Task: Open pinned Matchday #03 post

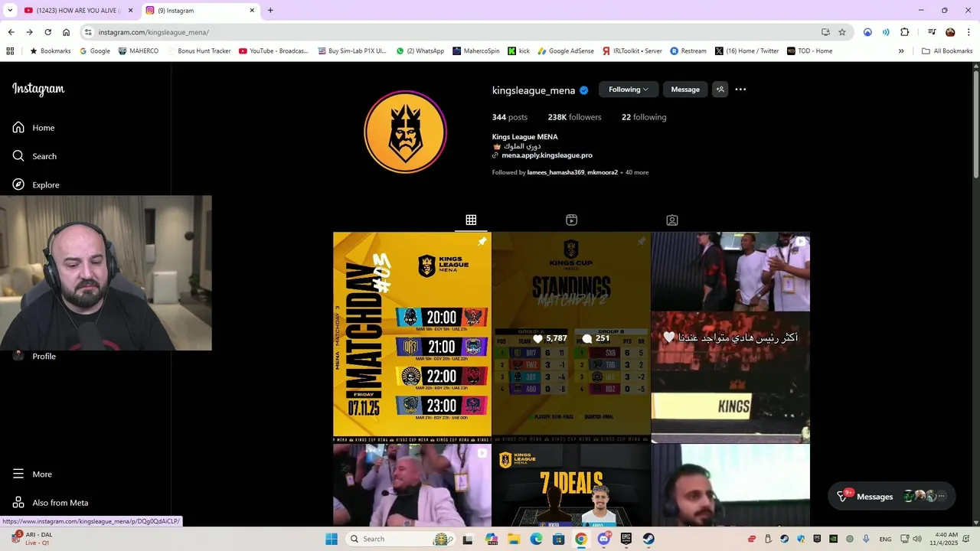Action: 412,337
